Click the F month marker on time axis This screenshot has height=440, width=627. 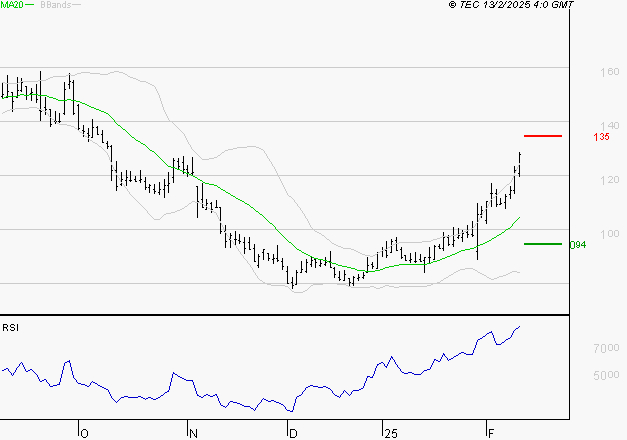click(491, 434)
